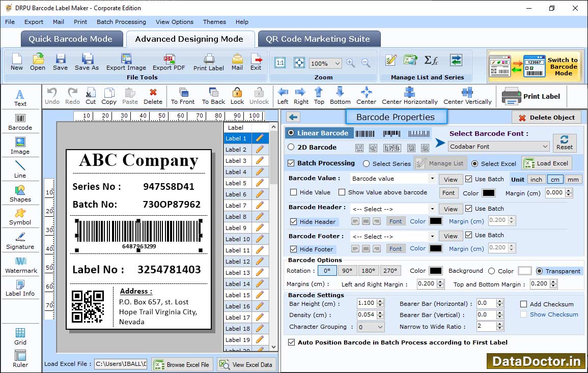Click the white Background color swatch
Image resolution: width=588 pixels, height=373 pixels.
pos(525,271)
